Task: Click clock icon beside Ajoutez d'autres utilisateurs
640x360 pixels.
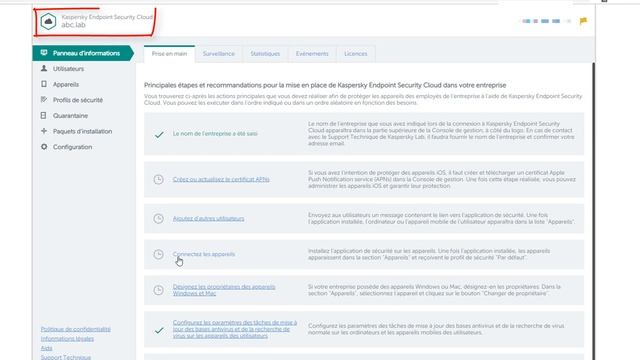Action: coord(158,218)
